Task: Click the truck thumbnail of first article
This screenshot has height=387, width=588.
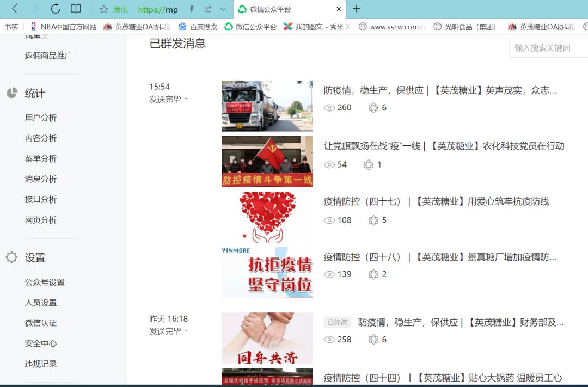Action: (267, 106)
